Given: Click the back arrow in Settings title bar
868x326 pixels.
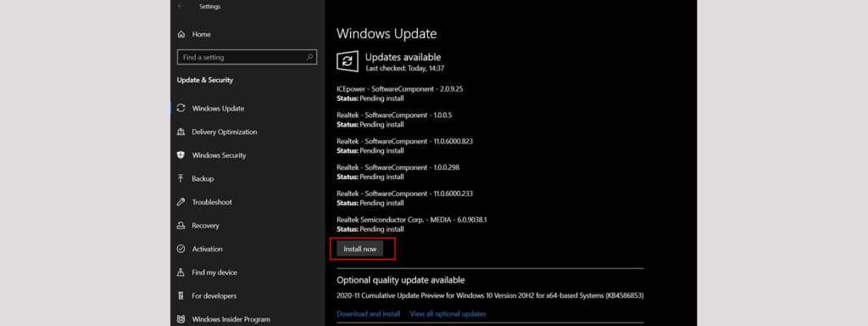Looking at the screenshot, I should point(181,7).
